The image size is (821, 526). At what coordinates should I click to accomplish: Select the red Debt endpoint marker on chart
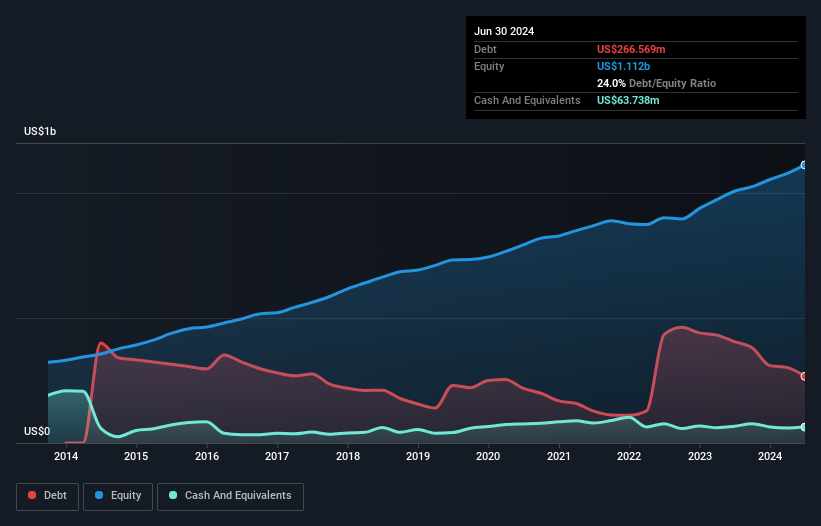tap(804, 376)
